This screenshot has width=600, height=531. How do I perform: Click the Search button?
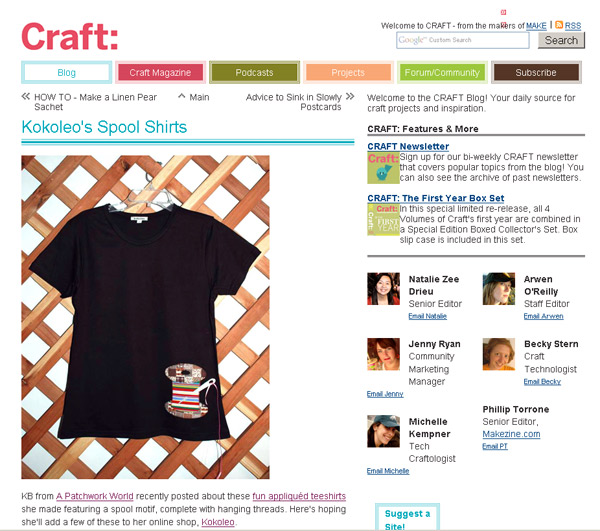(561, 40)
